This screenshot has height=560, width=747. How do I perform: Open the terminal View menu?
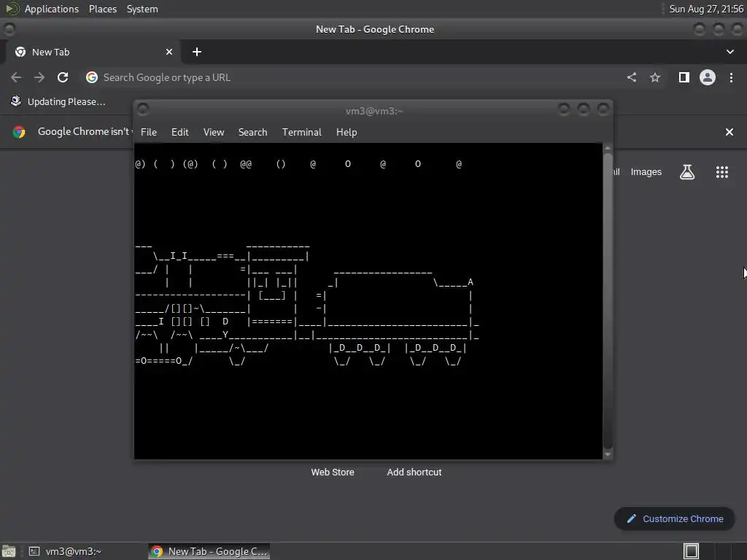coord(214,132)
